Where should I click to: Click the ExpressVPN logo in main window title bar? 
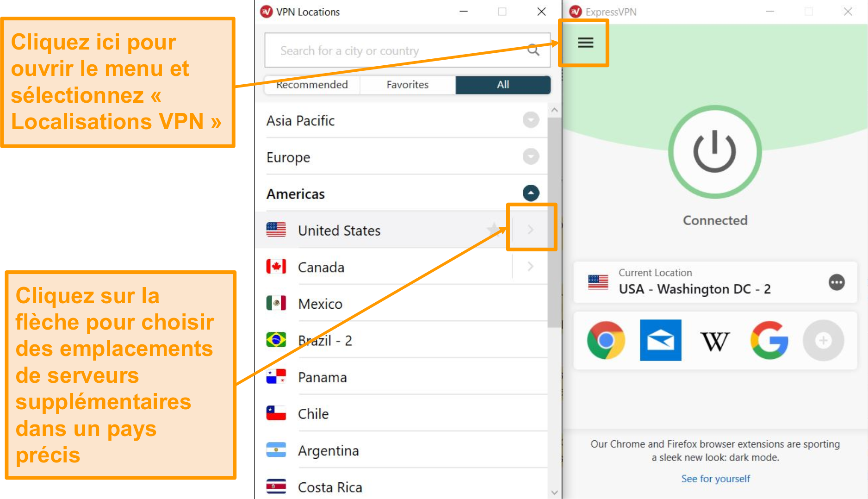click(575, 12)
